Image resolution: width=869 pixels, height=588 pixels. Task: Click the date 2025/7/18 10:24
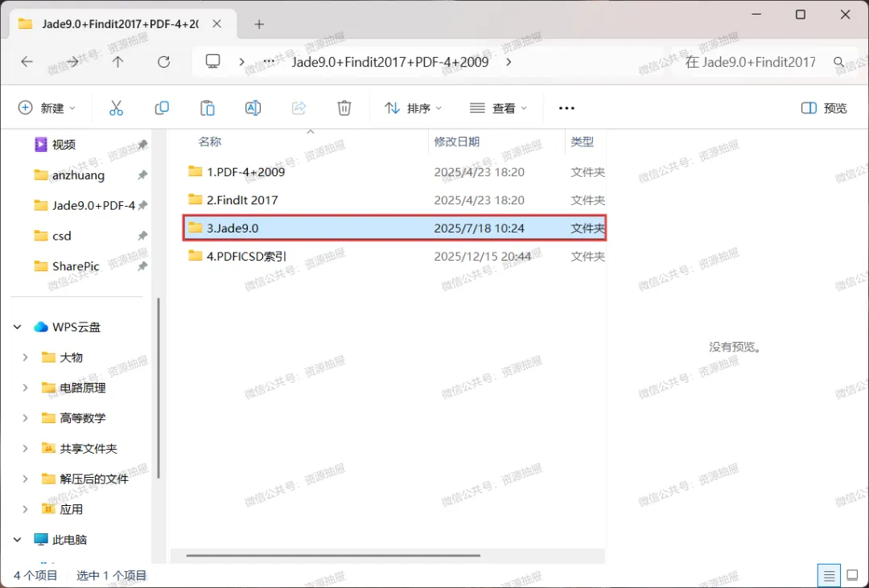[479, 228]
